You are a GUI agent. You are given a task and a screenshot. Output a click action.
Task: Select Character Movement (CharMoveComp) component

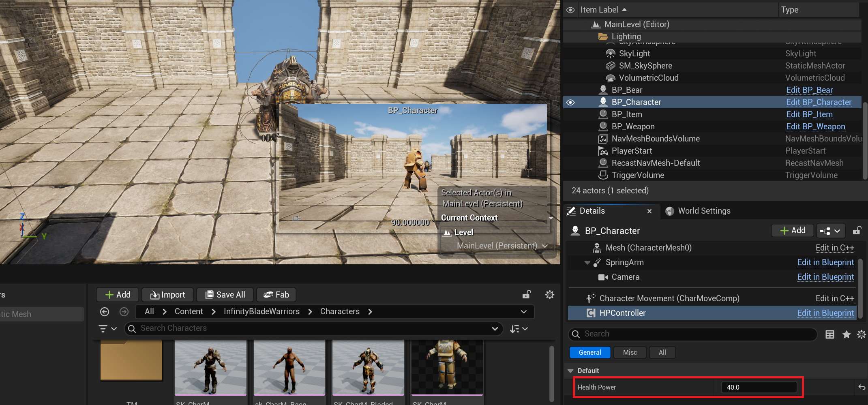coord(669,298)
